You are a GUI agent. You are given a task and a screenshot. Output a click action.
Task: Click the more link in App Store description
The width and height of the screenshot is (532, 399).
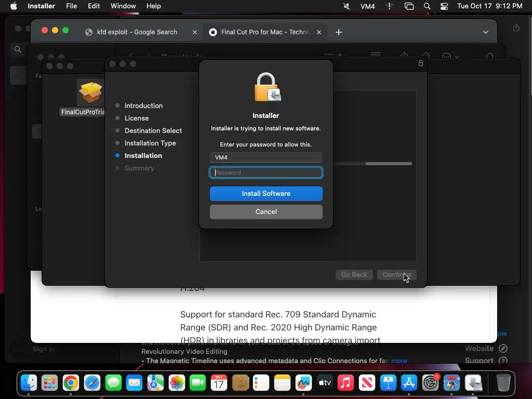coord(399,361)
